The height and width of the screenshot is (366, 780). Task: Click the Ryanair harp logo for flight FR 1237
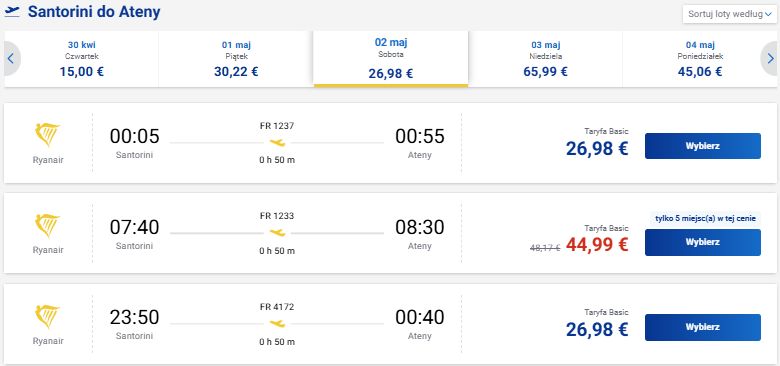[48, 135]
